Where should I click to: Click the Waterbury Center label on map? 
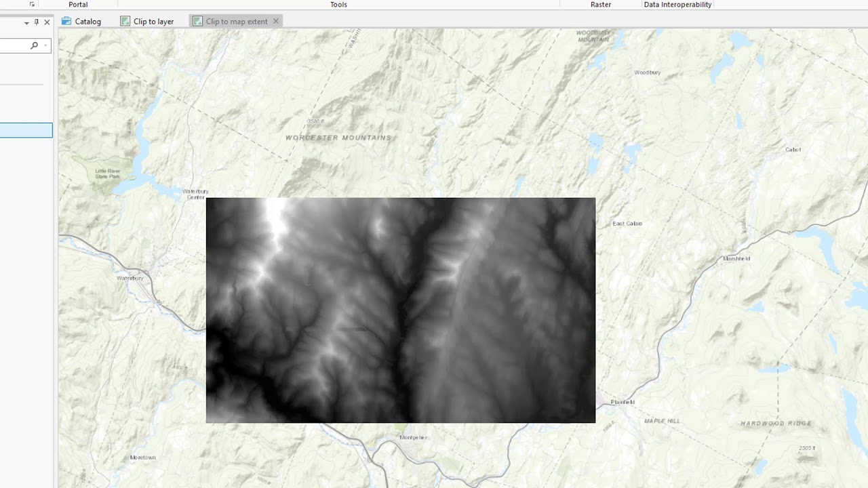tap(195, 194)
